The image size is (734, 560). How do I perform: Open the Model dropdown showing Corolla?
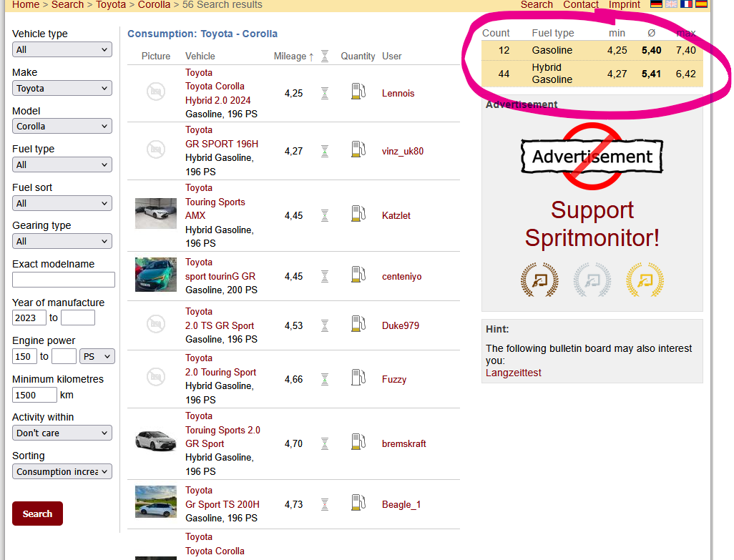tap(62, 127)
